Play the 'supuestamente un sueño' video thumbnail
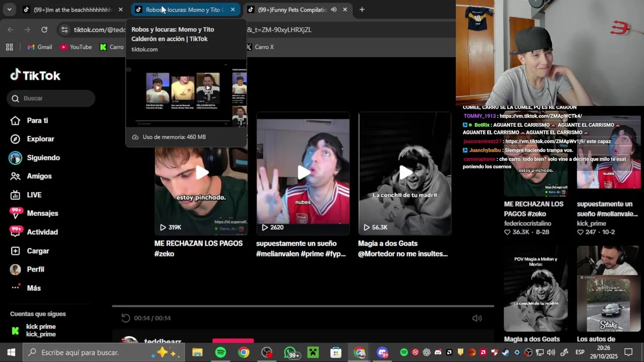Viewport: 644px width, 362px height. point(303,173)
